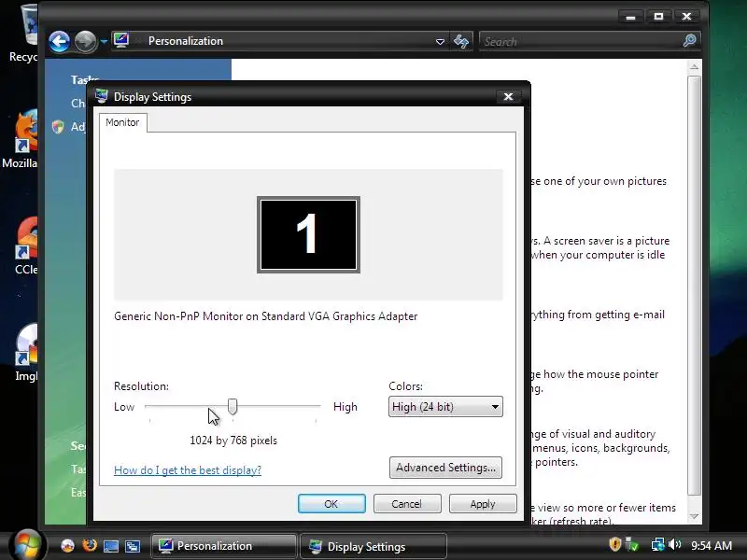
Task: Click Generic Non-PnP Monitor description text
Action: click(x=266, y=316)
